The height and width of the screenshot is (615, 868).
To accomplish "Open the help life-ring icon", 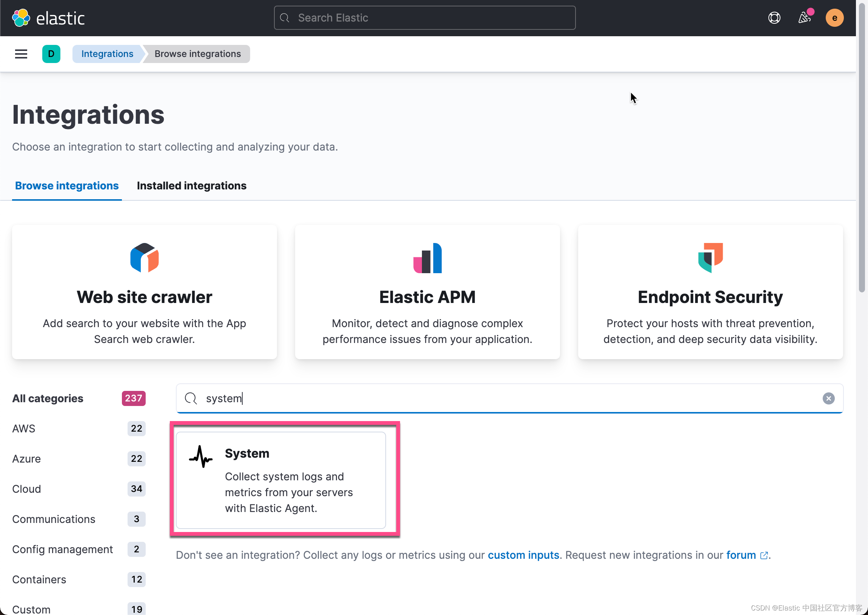I will 774,17.
